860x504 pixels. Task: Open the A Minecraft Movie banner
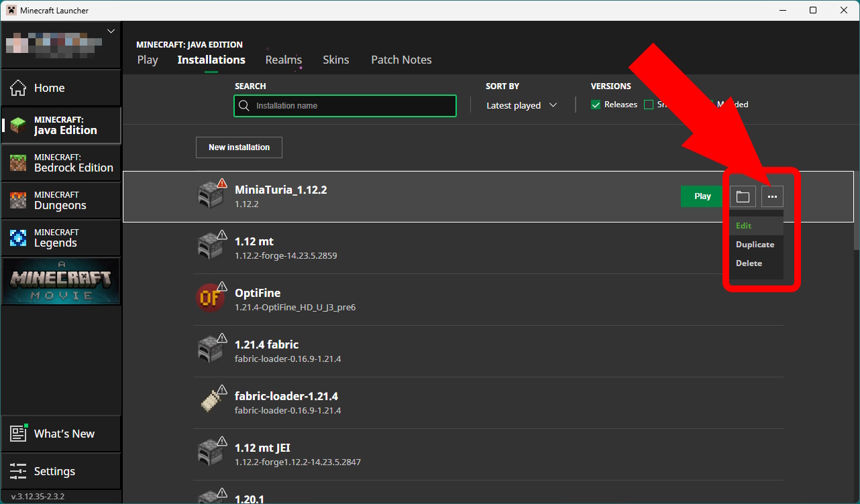[61, 281]
